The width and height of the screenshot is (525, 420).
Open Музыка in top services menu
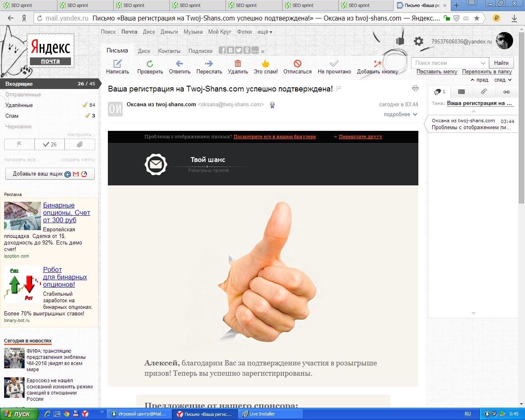[193, 32]
